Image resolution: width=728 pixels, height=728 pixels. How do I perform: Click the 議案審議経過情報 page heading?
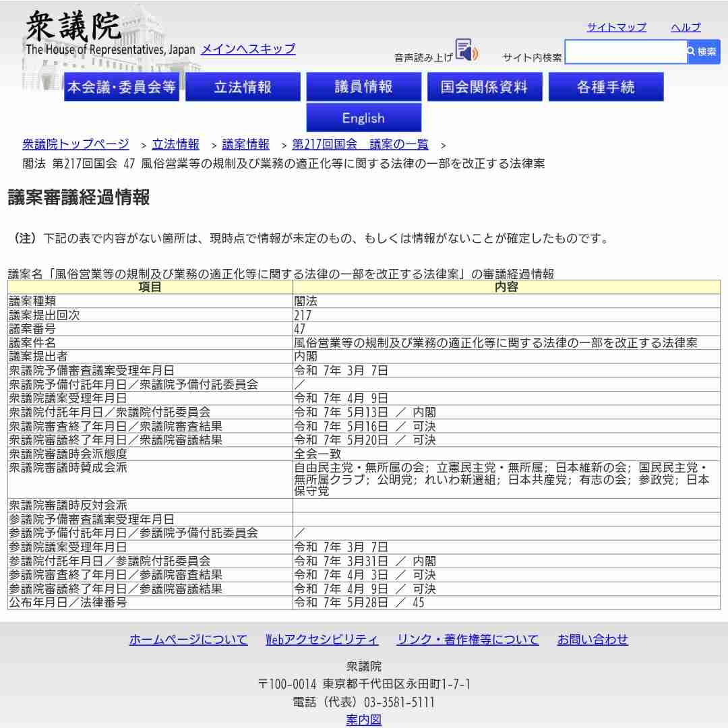[x=79, y=198]
